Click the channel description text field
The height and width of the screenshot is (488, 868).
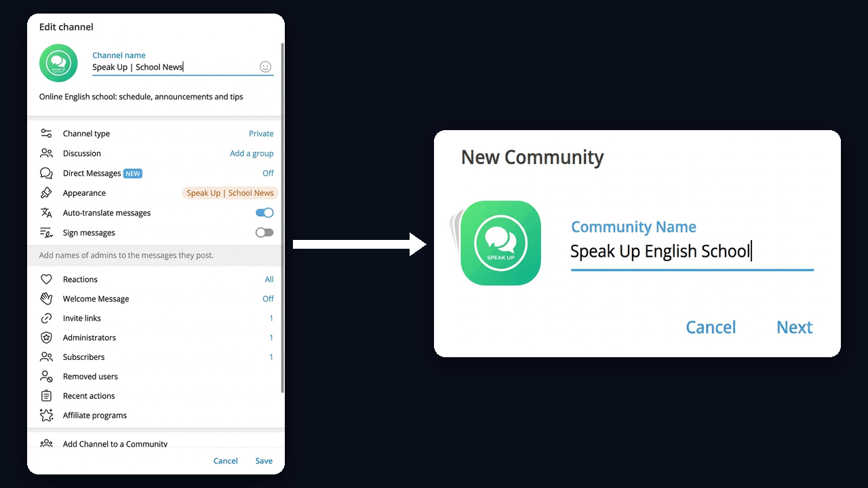141,96
